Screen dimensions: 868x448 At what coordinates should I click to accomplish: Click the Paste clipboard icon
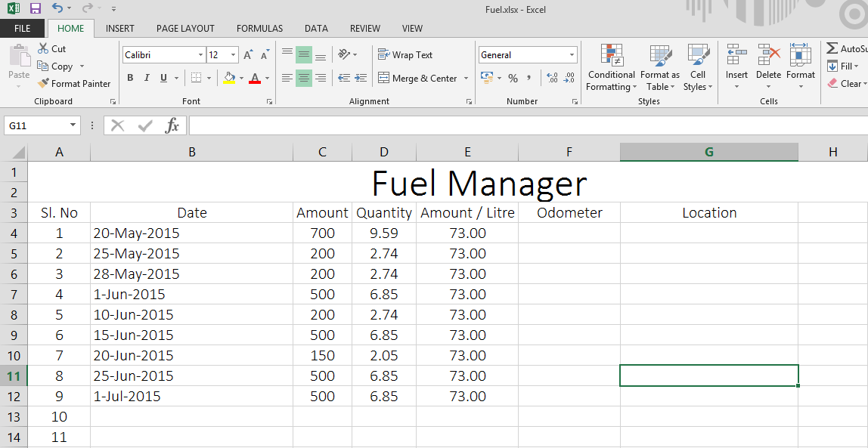(x=20, y=56)
